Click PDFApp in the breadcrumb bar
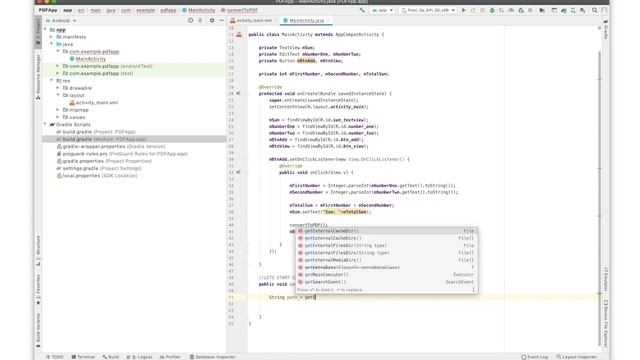Viewport: 640px width, 360px height. pyautogui.click(x=48, y=10)
